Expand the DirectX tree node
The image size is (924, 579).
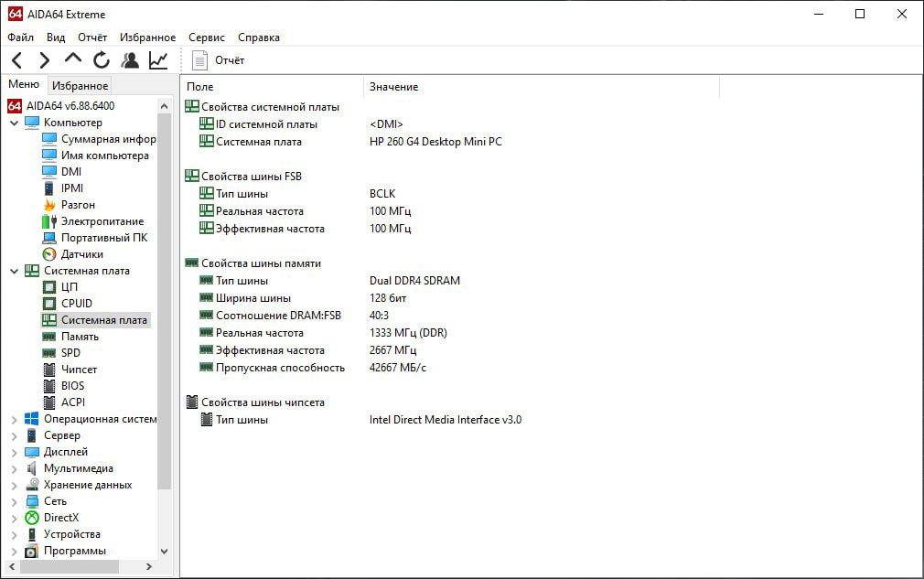pos(14,519)
